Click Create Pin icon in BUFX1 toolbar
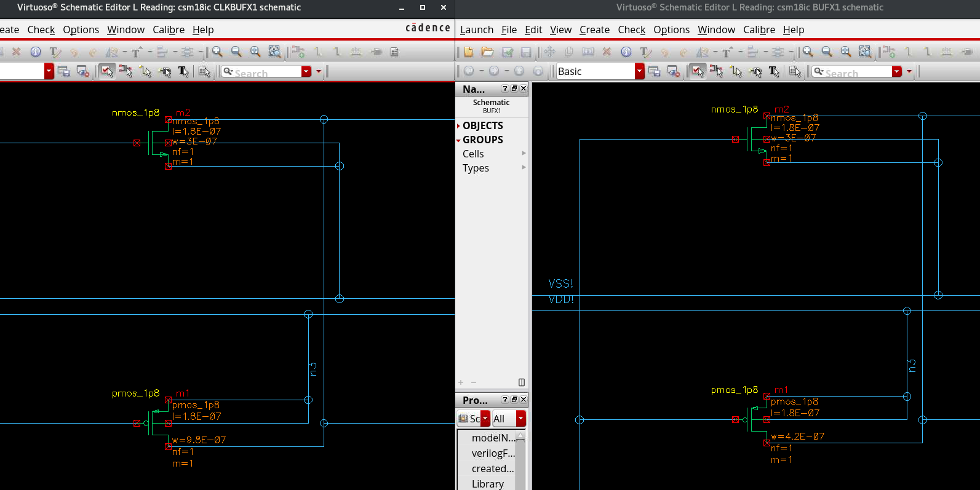The width and height of the screenshot is (980, 490). 967,52
